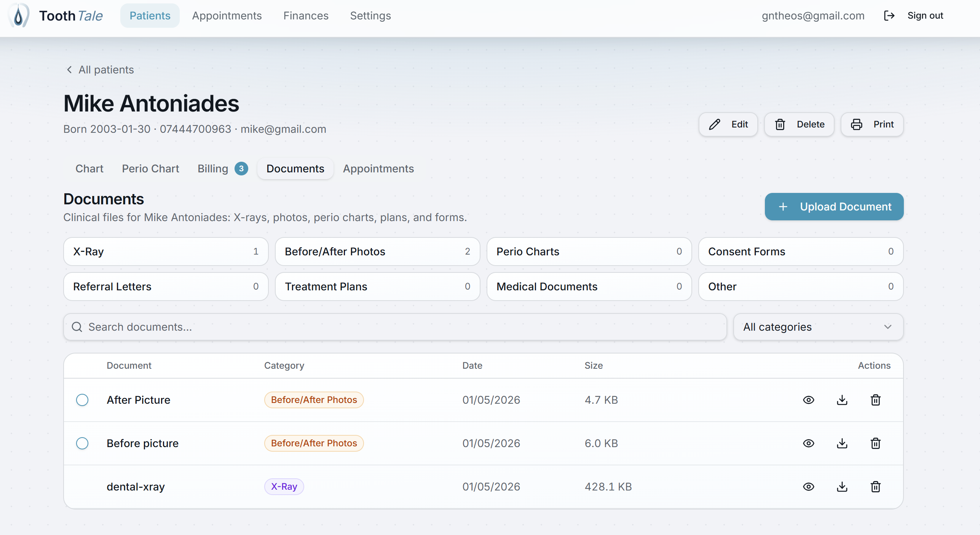
Task: Download the After Picture document
Action: point(842,400)
